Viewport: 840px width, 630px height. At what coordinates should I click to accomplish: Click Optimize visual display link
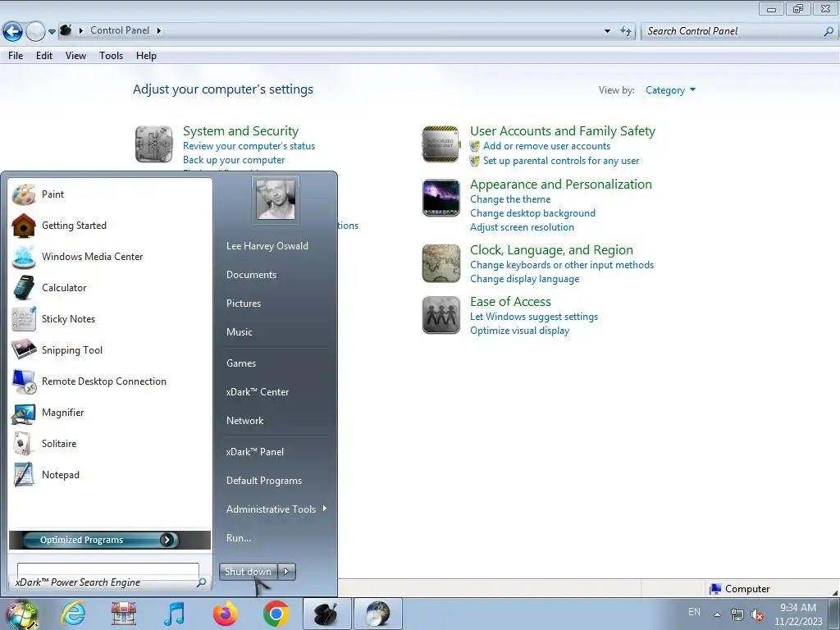519,331
